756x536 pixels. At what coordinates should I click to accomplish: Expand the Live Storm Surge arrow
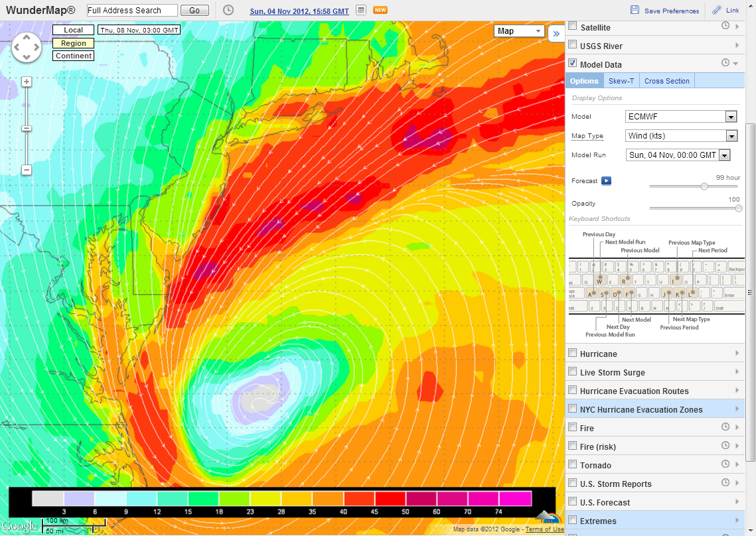pyautogui.click(x=737, y=371)
